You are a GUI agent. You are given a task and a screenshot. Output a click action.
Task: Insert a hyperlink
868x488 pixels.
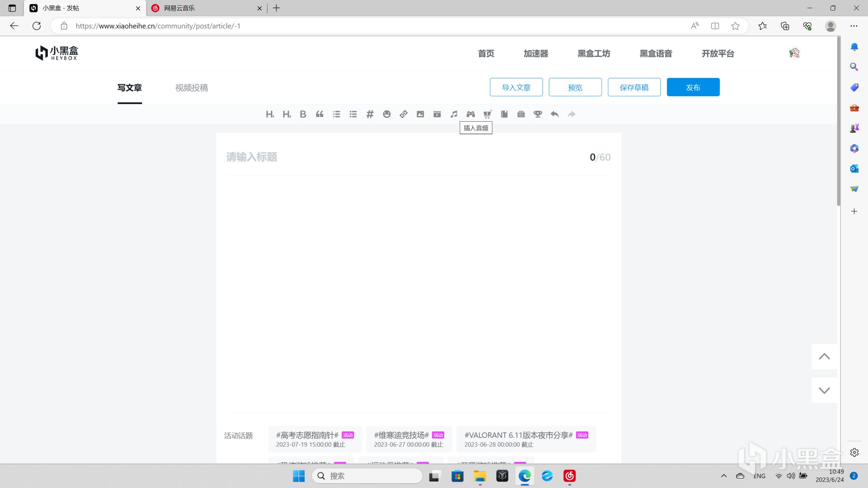pyautogui.click(x=403, y=114)
